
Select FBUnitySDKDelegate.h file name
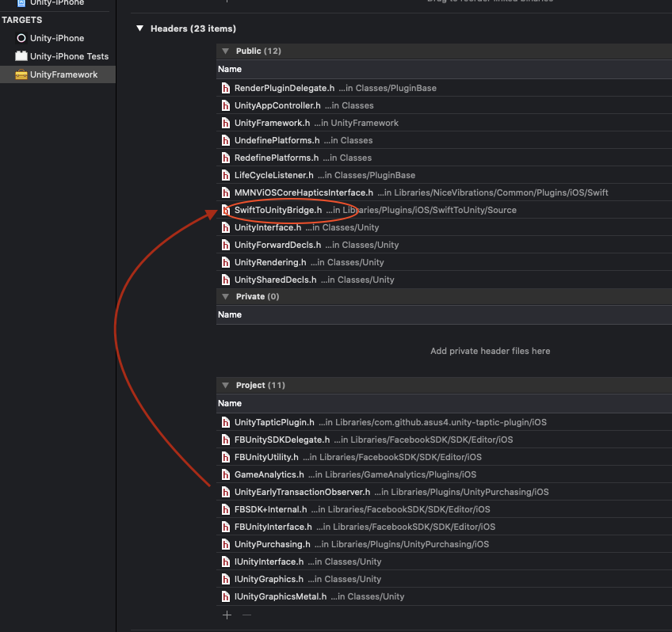(x=282, y=440)
